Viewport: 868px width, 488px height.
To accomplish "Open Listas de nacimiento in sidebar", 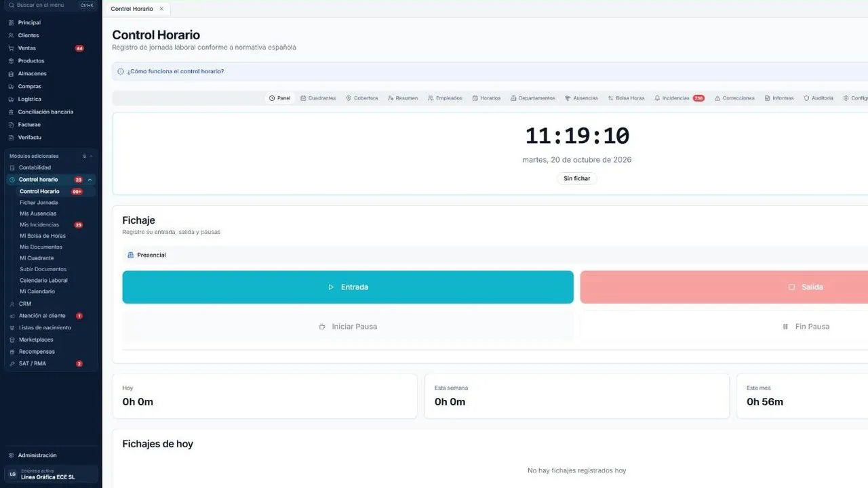I will coord(45,328).
